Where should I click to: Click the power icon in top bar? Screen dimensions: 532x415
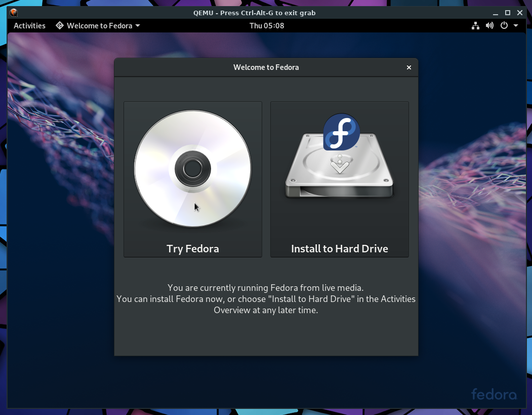(504, 26)
